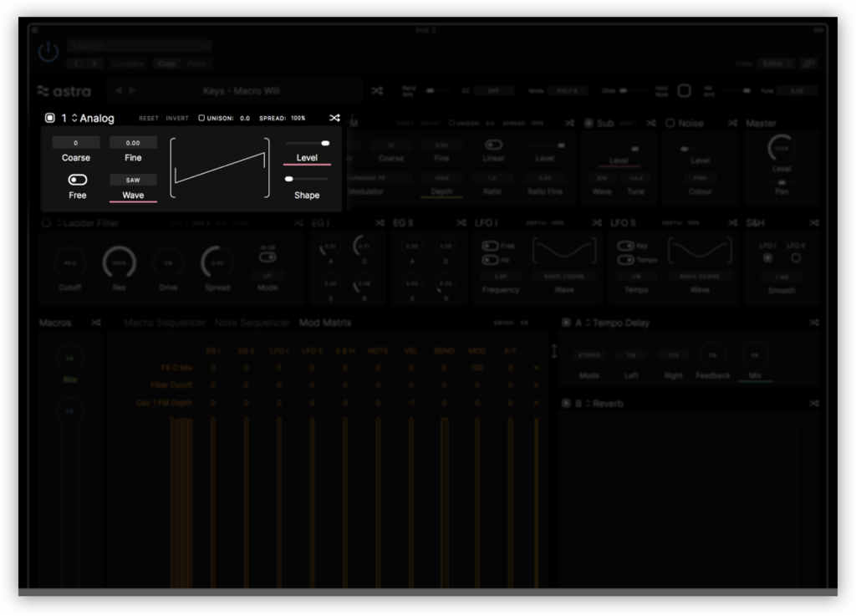Click the oscillator 1 Coarse value field
The image size is (856, 616).
pyautogui.click(x=76, y=143)
